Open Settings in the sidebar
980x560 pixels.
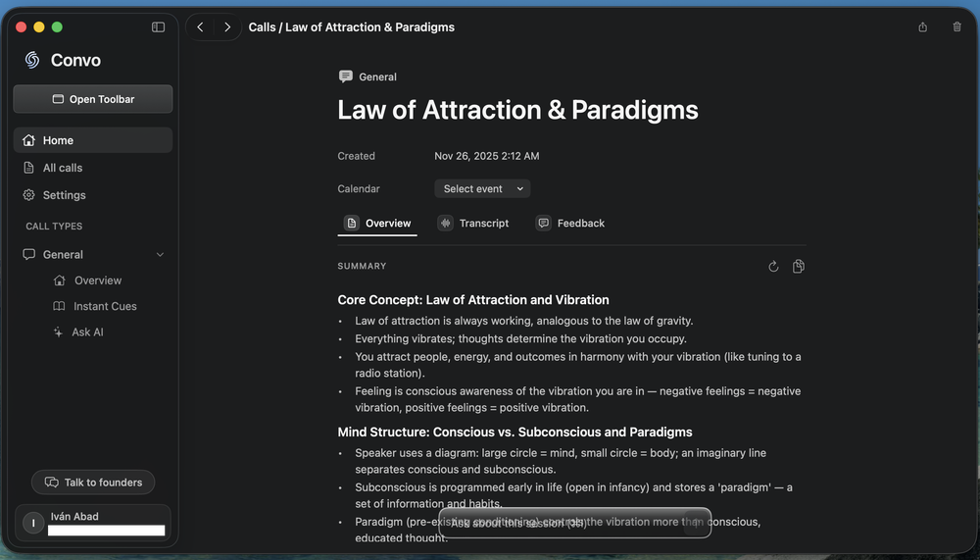coord(93,195)
